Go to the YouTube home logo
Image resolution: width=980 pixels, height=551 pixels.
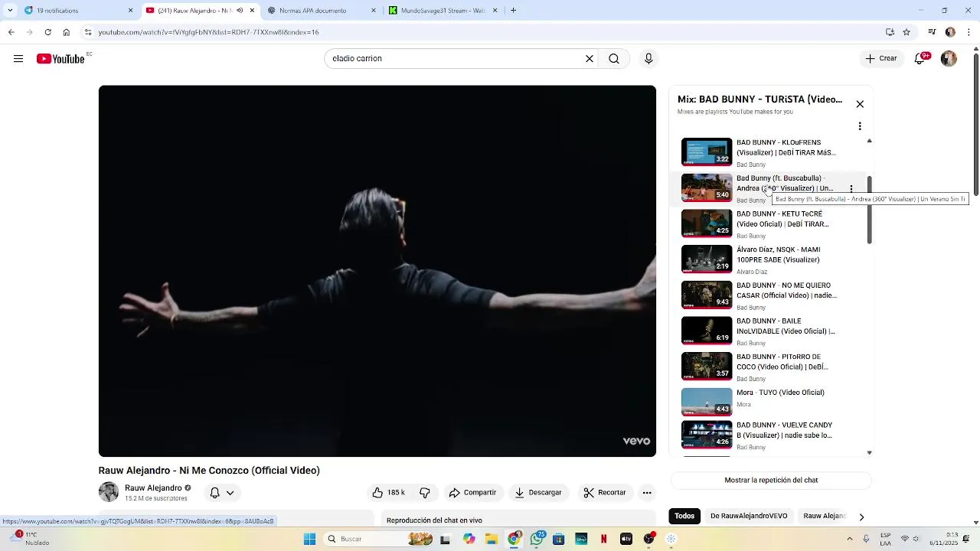[x=60, y=59]
